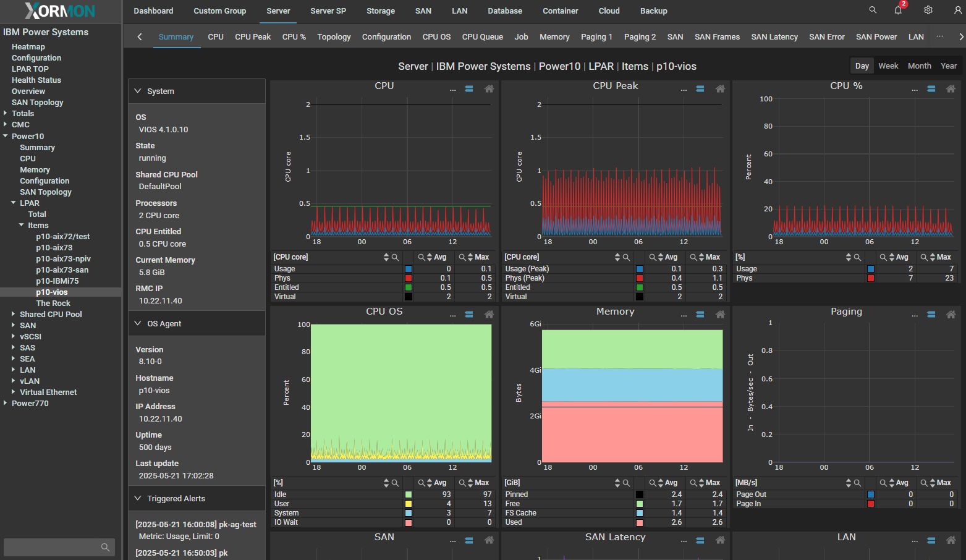The width and height of the screenshot is (966, 560).
Task: Select the Day time range
Action: 862,66
